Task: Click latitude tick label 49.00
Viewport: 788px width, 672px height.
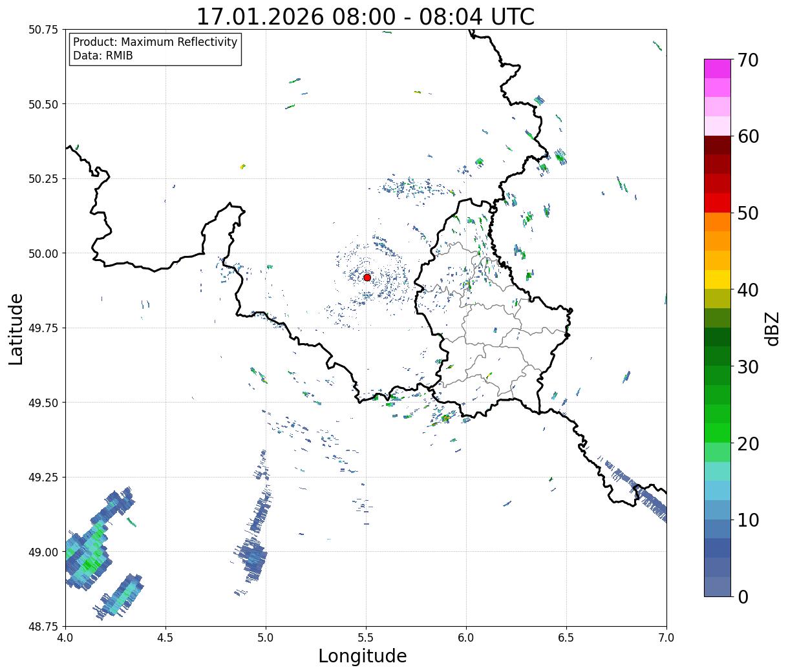Action: point(43,552)
